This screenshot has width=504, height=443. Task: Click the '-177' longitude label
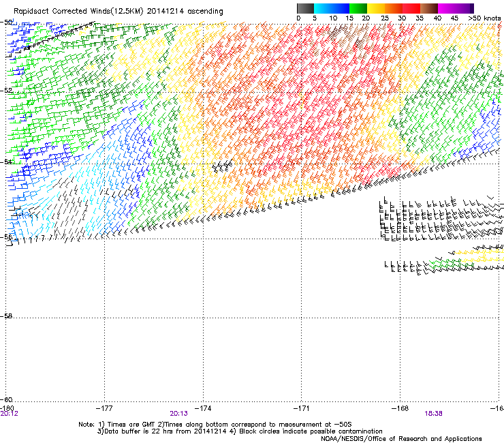tap(104, 408)
